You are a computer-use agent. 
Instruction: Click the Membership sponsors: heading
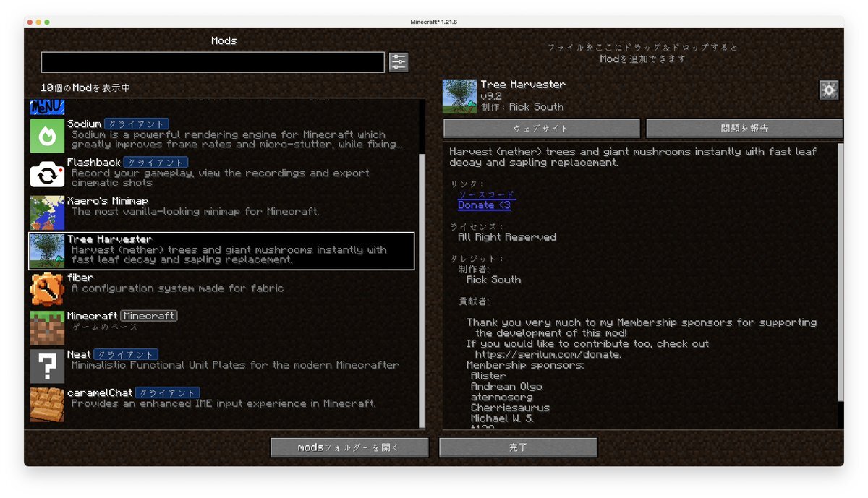click(525, 365)
